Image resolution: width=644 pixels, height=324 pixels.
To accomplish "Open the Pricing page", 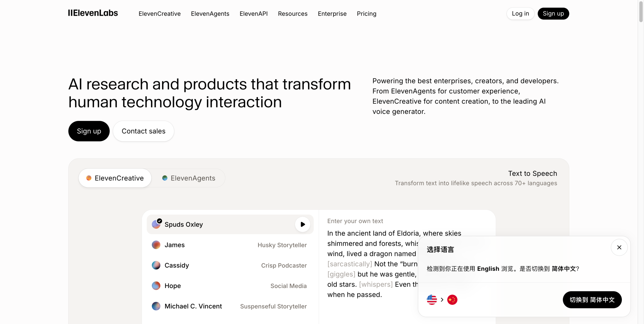I will click(367, 14).
